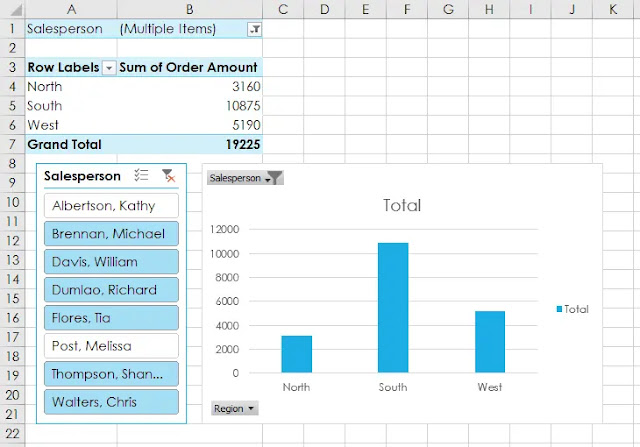
Task: Open the Row Labels filter dropdown
Action: tap(109, 68)
